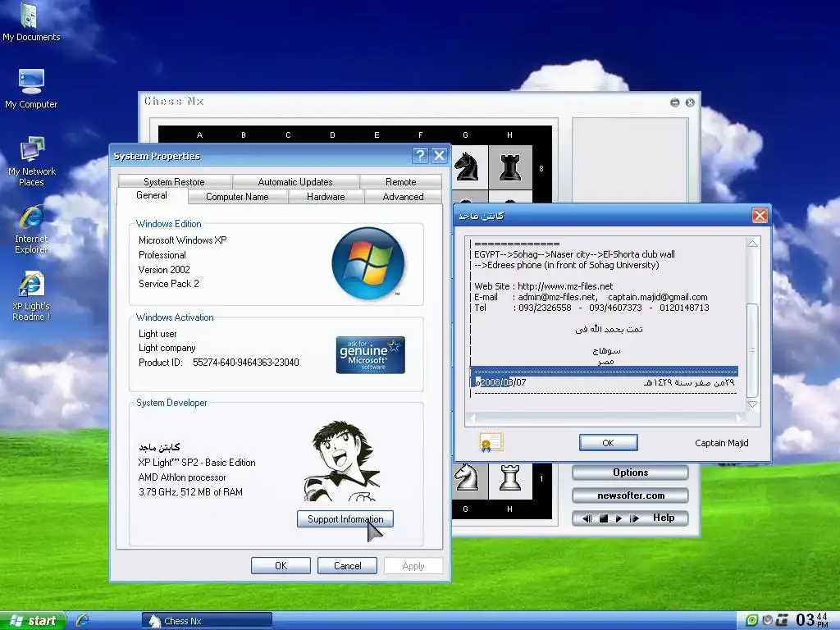Click Help in Chess Nx

click(x=663, y=518)
